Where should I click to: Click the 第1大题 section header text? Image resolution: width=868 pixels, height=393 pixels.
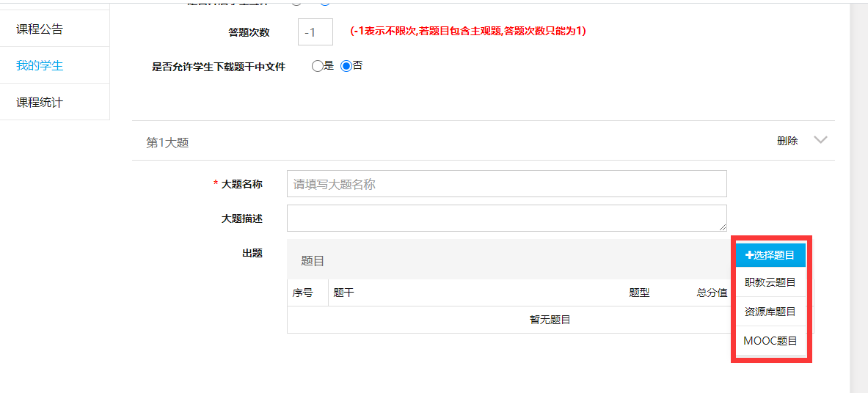pos(168,143)
